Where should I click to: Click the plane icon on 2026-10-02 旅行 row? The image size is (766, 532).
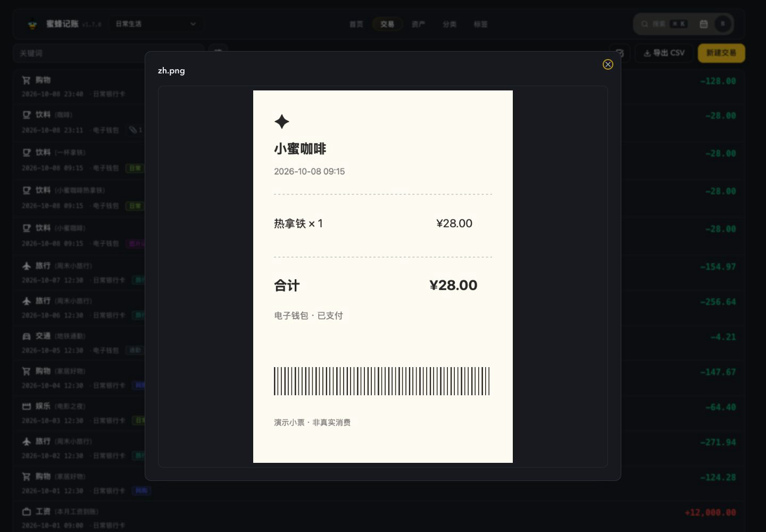(x=27, y=442)
